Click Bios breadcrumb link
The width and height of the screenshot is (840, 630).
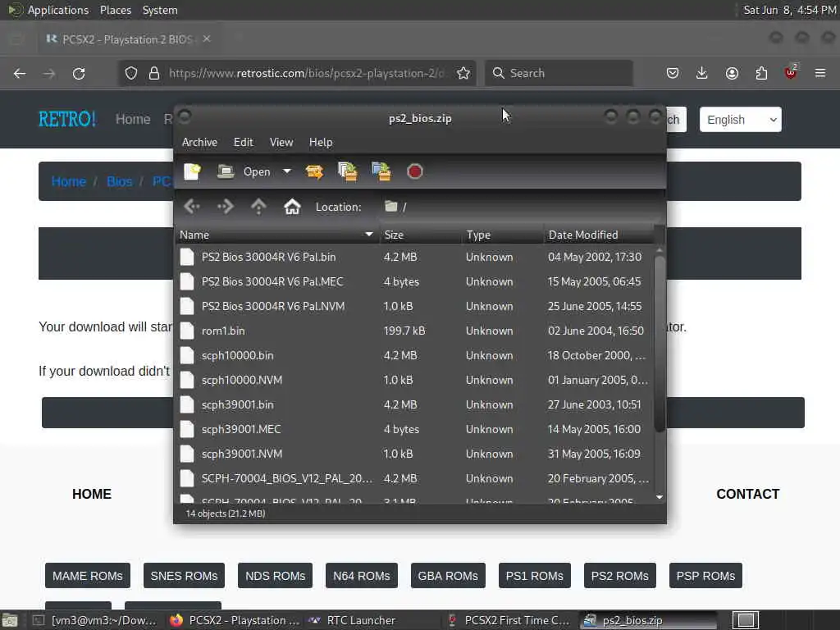[120, 181]
